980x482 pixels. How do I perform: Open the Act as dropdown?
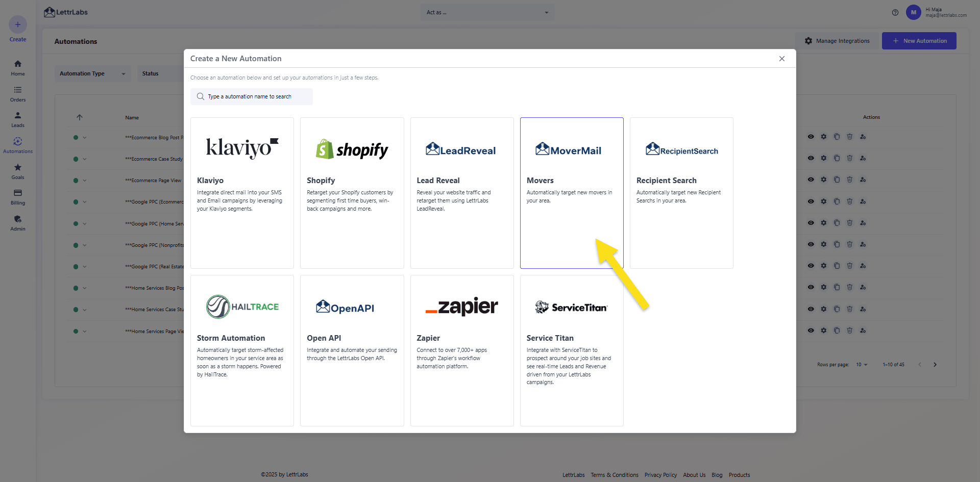tap(487, 12)
